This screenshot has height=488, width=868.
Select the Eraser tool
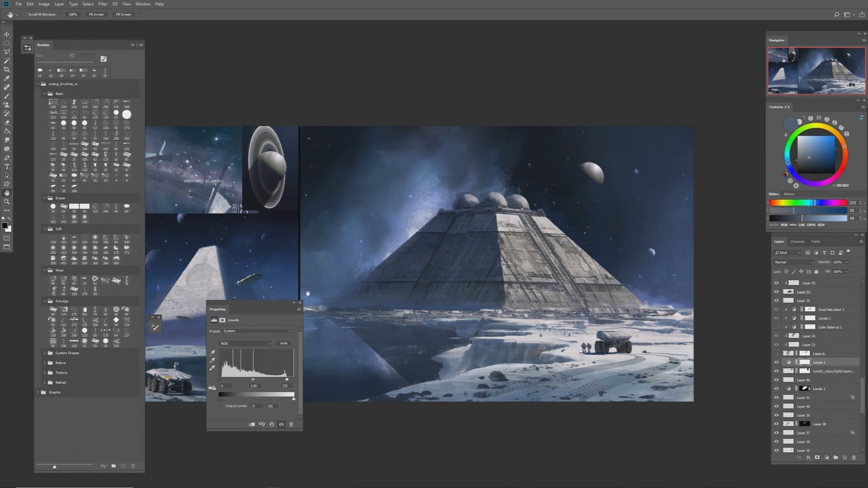click(7, 122)
